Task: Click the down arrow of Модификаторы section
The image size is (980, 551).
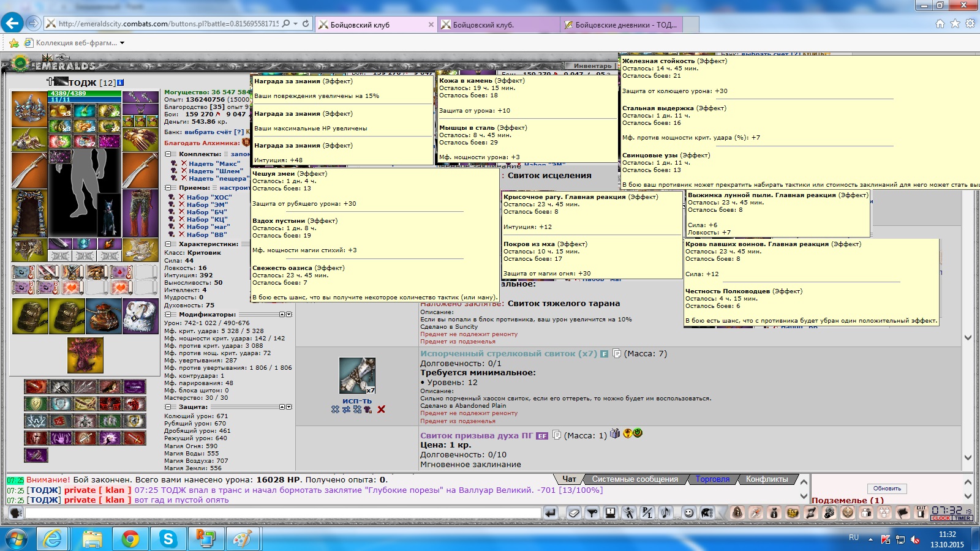Action: pyautogui.click(x=288, y=314)
